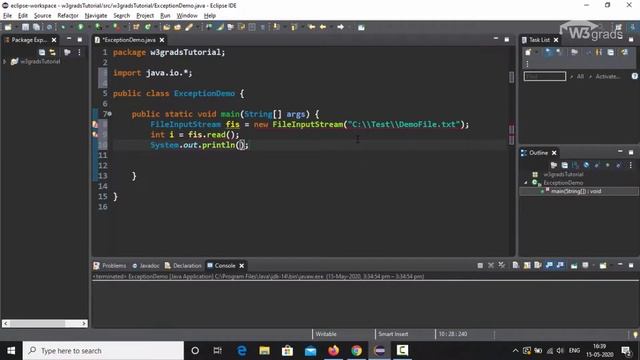The height and width of the screenshot is (360, 640).
Task: Click the Search flashlight toolbar icon
Action: tap(189, 27)
